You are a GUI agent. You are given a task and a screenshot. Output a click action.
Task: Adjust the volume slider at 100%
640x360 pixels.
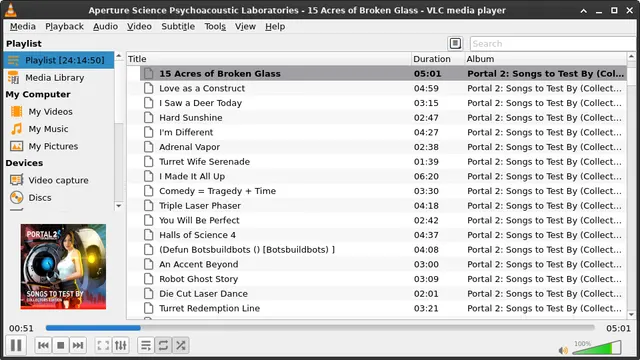[597, 348]
